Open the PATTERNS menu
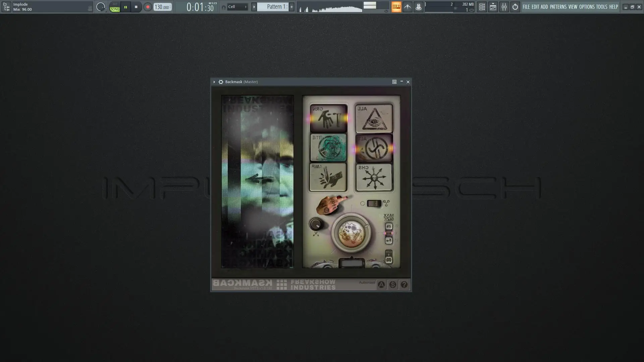The image size is (644, 362). (x=558, y=7)
